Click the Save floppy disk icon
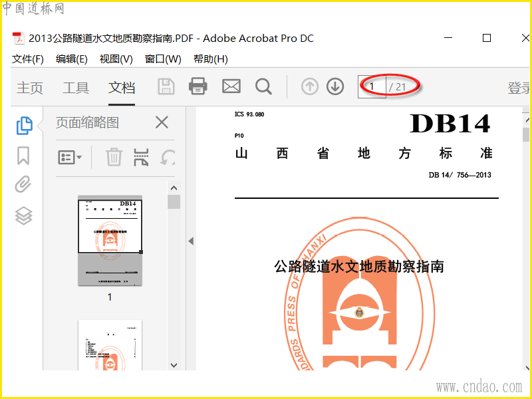The image size is (532, 399). [166, 86]
